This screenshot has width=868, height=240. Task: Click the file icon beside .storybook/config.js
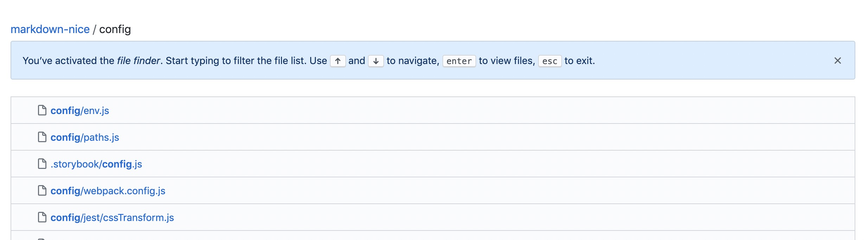pyautogui.click(x=42, y=164)
